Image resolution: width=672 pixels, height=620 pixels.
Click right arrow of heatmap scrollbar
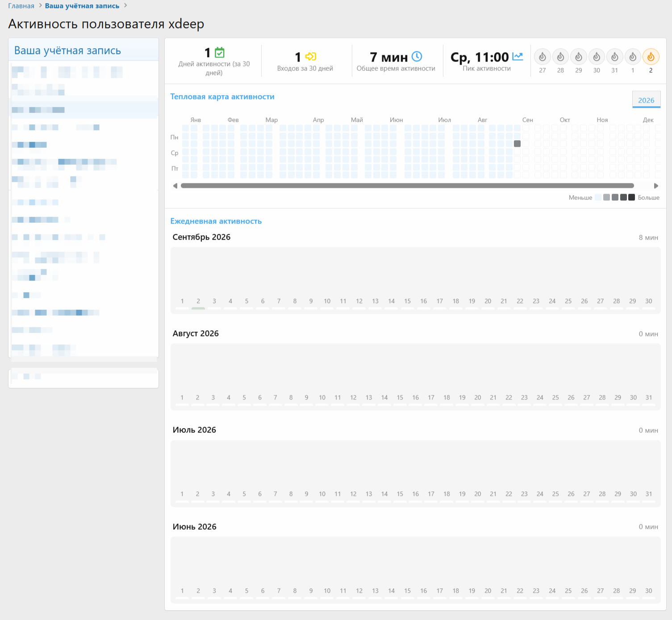pos(656,186)
